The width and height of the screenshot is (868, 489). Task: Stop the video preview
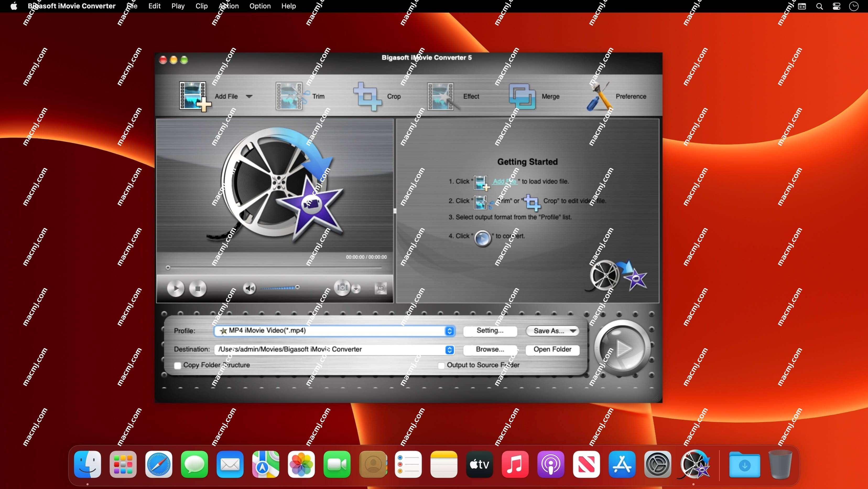point(198,288)
